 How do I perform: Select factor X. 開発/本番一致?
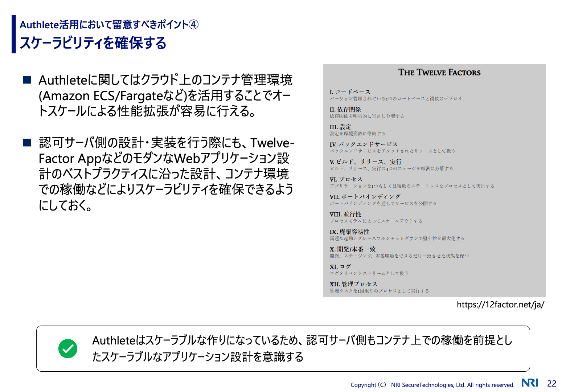tap(353, 249)
